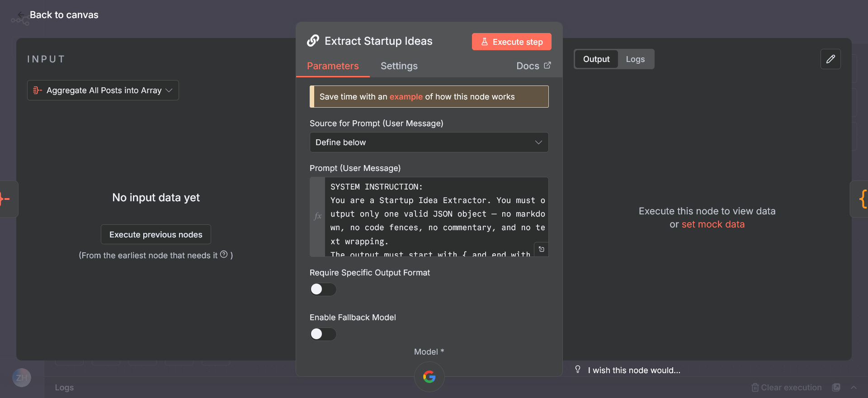Open the Aggregate All Posts into Array dropdown
The height and width of the screenshot is (398, 868).
pos(103,90)
